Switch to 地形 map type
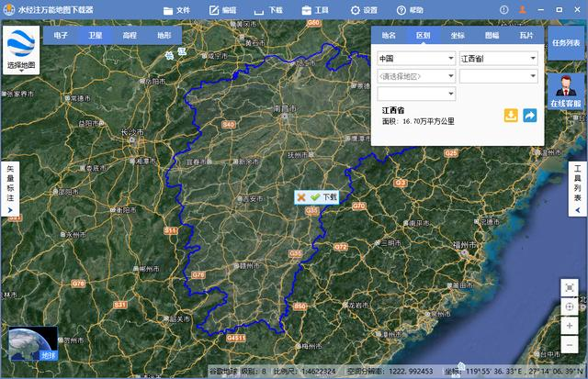This screenshot has width=588, height=379. point(164,36)
